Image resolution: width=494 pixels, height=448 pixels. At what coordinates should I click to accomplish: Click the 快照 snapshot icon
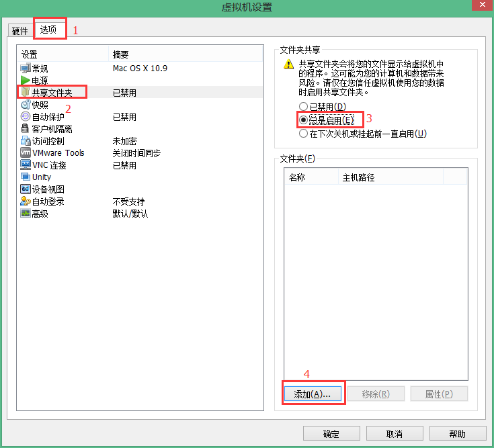click(x=26, y=105)
